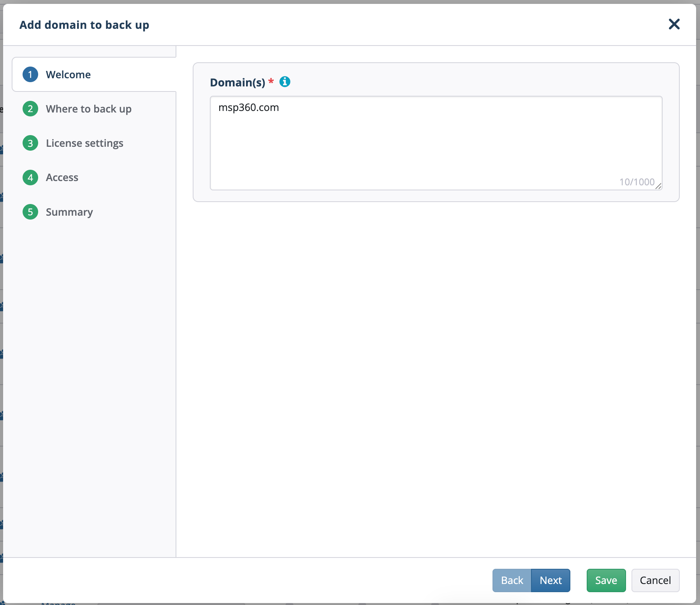Click the info icon beside Domain(s)
Image resolution: width=700 pixels, height=605 pixels.
pyautogui.click(x=285, y=82)
